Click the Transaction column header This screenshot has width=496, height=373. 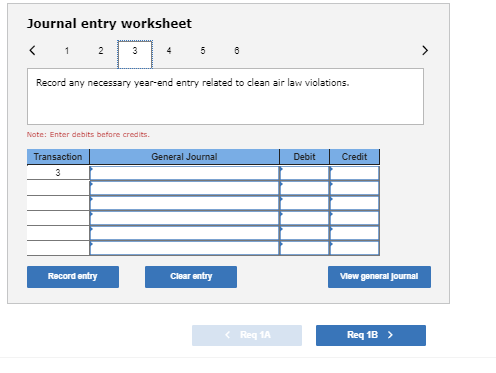pos(58,157)
